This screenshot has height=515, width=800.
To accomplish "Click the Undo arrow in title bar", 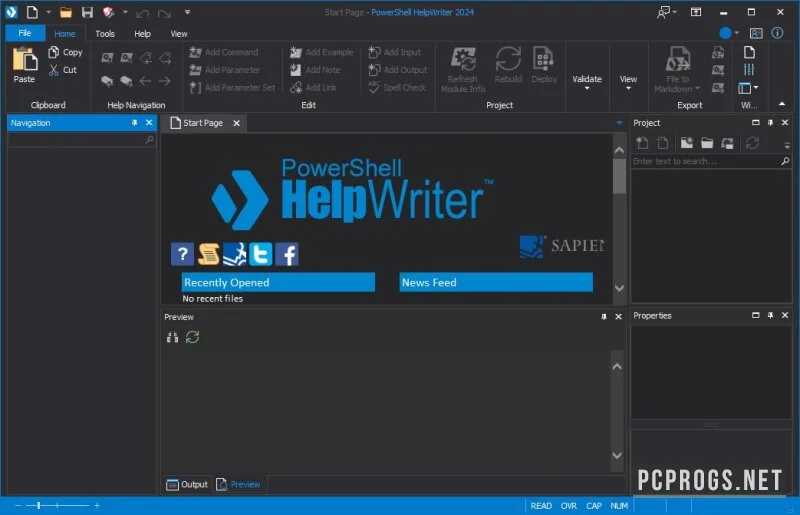I will pyautogui.click(x=142, y=13).
